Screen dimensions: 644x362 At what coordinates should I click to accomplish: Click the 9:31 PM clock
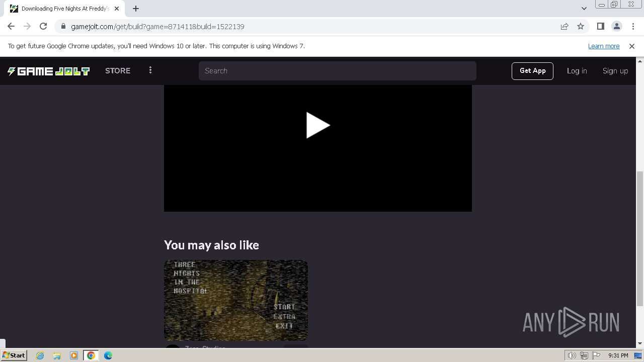point(618,355)
